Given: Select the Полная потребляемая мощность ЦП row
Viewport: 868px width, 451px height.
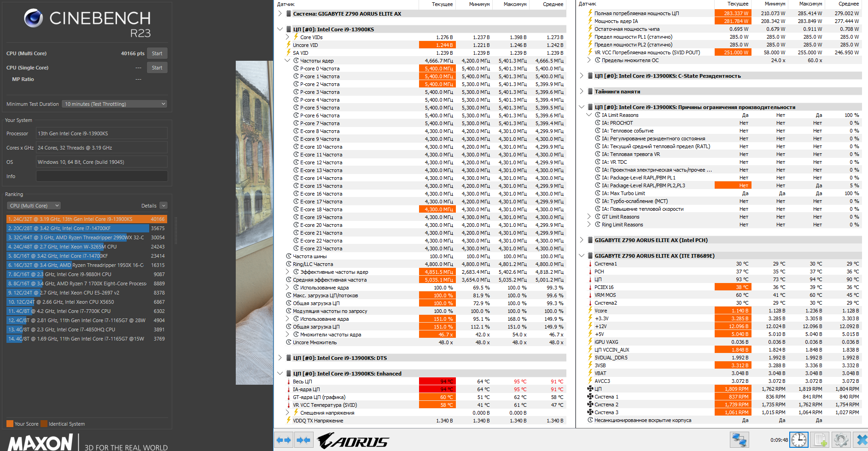Looking at the screenshot, I should coord(723,13).
